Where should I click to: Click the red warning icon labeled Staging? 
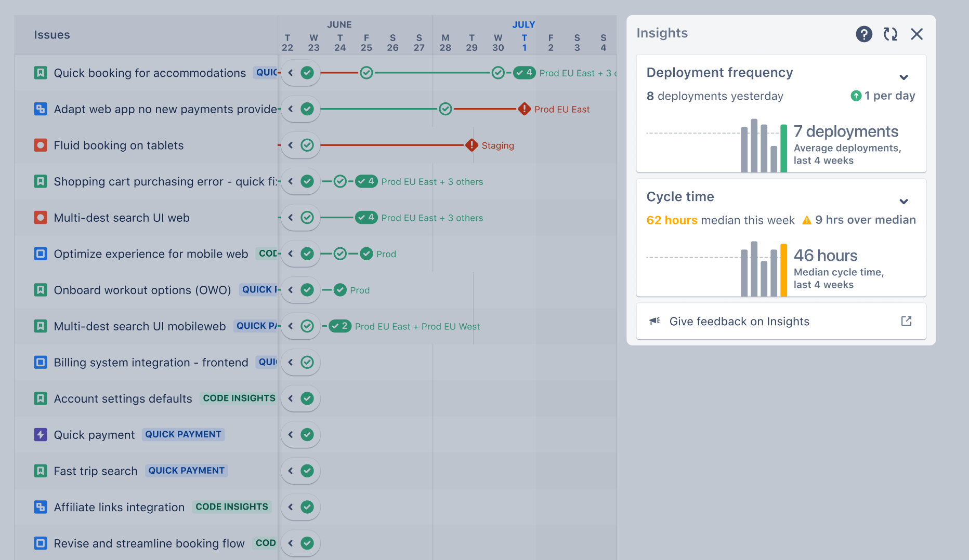click(472, 145)
